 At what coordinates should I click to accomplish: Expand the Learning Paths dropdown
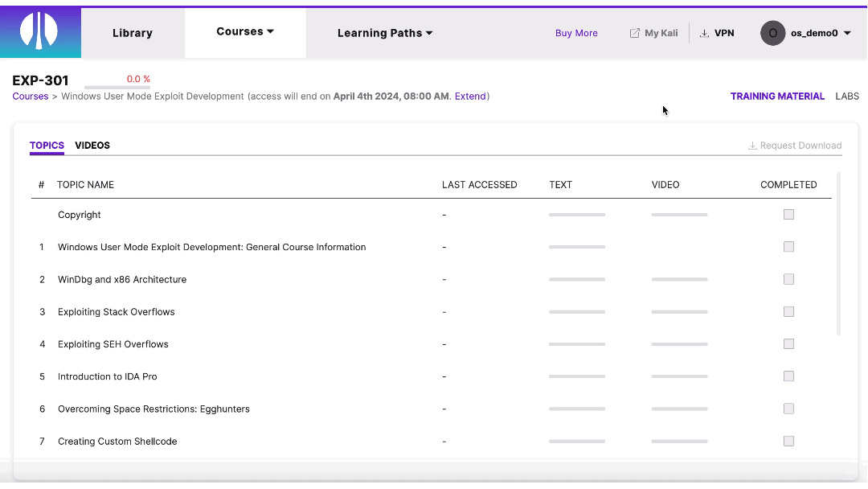[x=385, y=33]
